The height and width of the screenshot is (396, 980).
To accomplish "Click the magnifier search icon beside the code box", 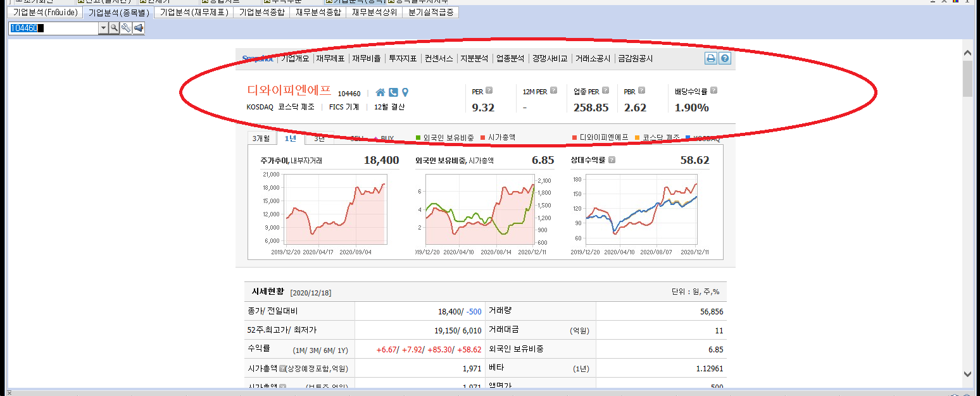I will click(x=114, y=28).
